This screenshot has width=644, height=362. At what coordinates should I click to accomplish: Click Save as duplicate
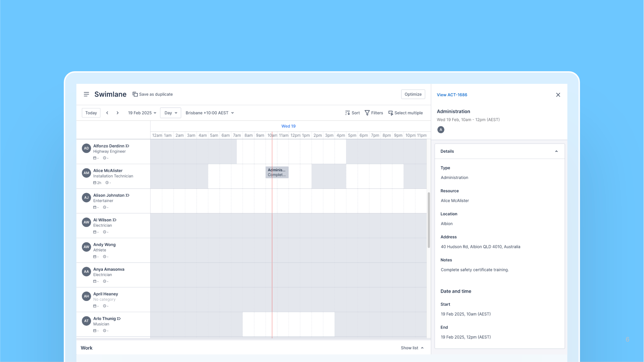(x=152, y=94)
